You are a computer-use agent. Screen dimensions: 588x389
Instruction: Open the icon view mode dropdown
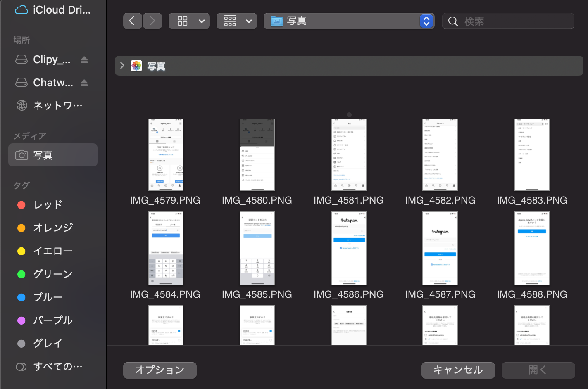(189, 21)
